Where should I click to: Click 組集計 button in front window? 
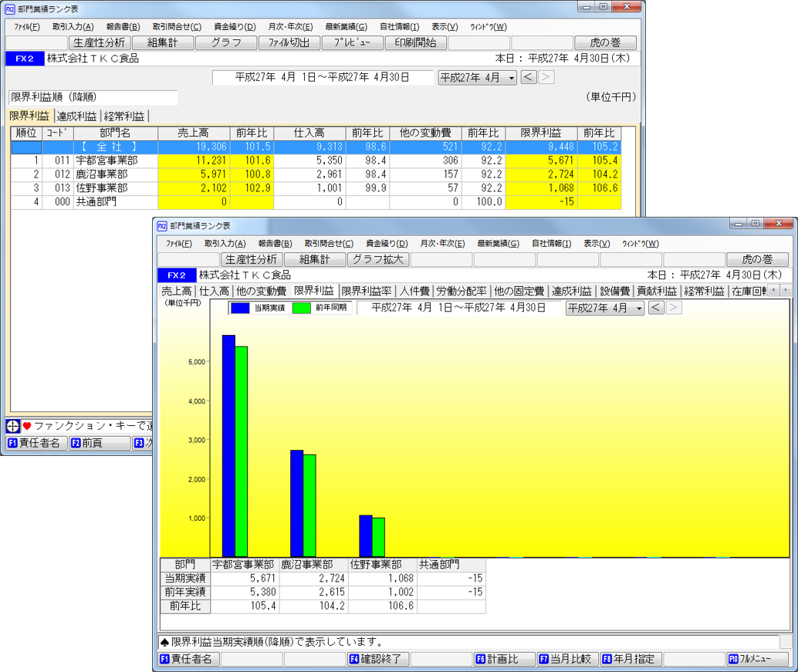(x=315, y=259)
